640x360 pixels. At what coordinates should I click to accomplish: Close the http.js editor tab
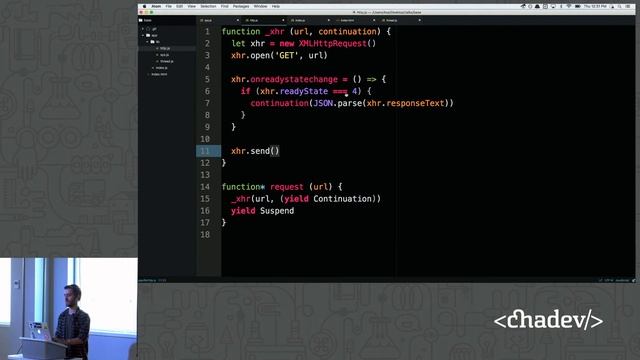(283, 20)
